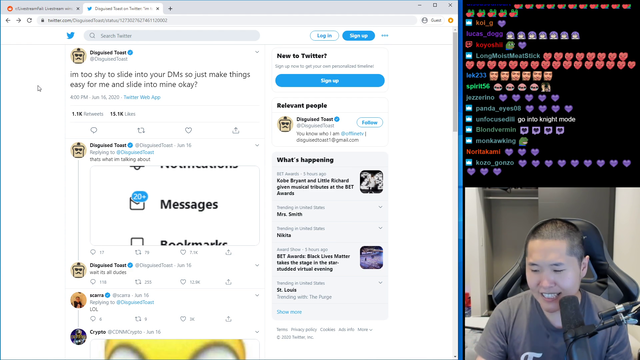Image resolution: width=640 pixels, height=360 pixels.
Task: Open a new browser tab
Action: point(170,9)
